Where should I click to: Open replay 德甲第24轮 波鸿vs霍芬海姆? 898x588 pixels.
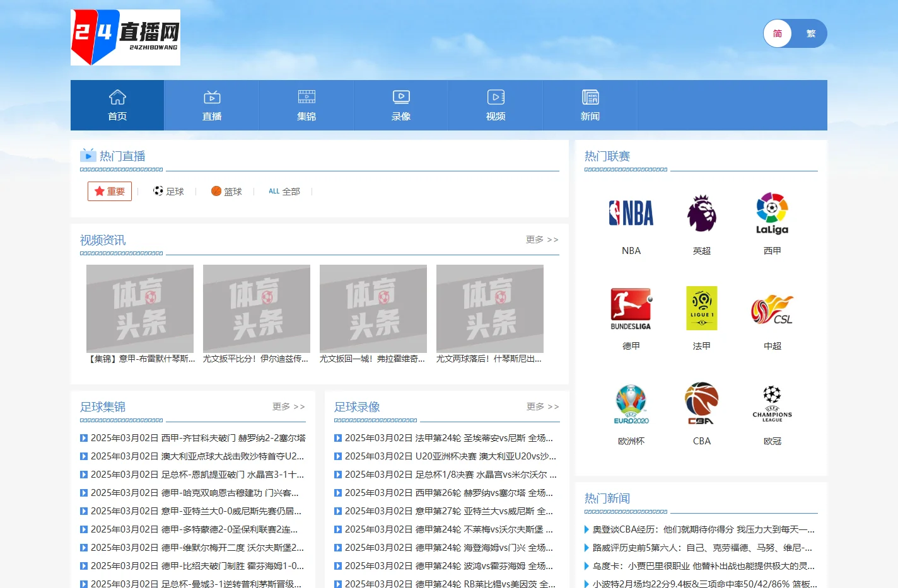pyautogui.click(x=449, y=565)
